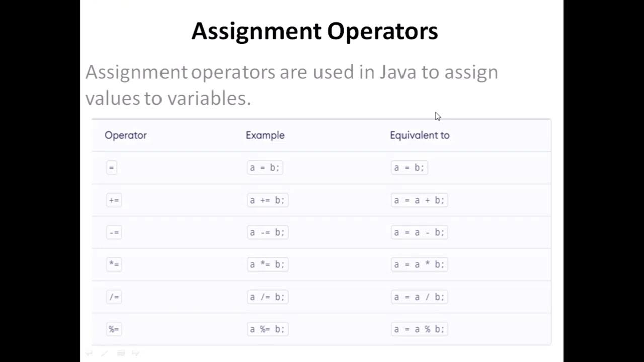Image resolution: width=644 pixels, height=362 pixels.
Task: Click the Assignment Operators slide title
Action: point(314,31)
